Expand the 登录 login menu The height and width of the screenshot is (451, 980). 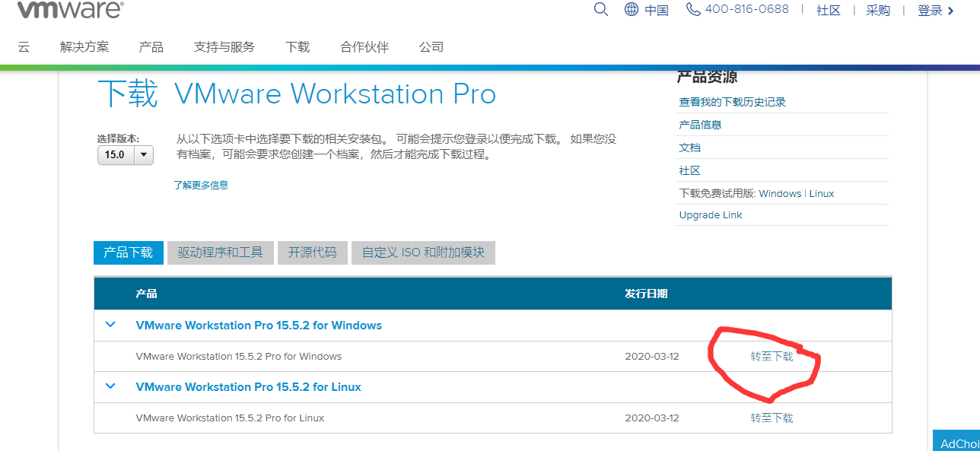tap(936, 10)
